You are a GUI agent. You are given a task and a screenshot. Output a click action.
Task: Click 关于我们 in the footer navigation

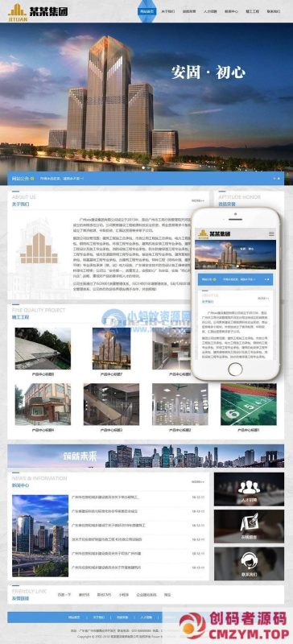98,617
